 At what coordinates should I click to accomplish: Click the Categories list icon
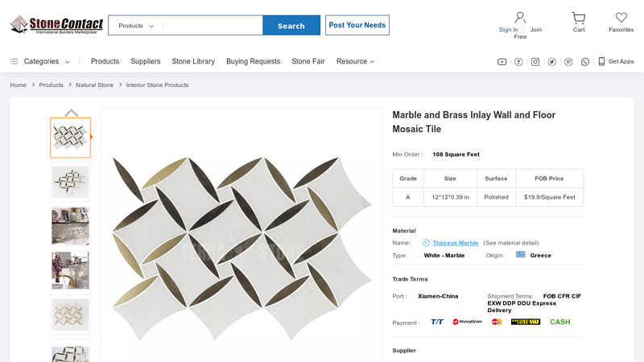coord(14,62)
